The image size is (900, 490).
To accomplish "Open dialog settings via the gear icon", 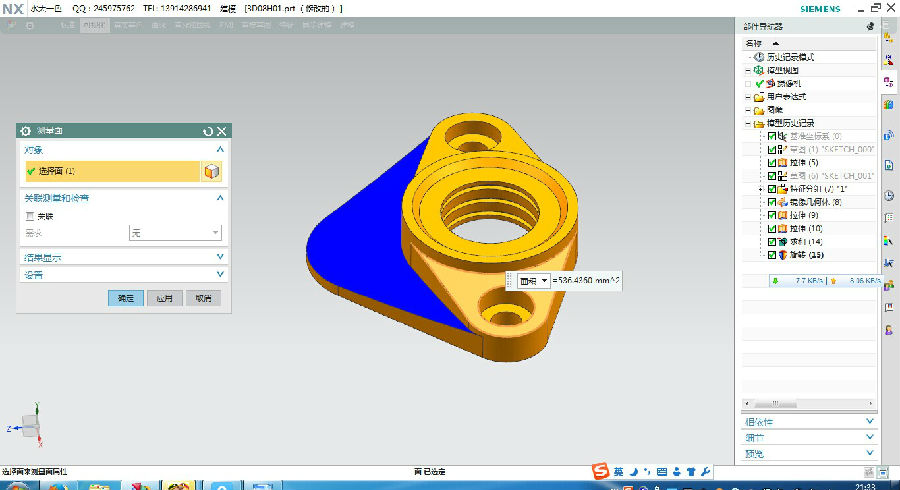I will pyautogui.click(x=26, y=131).
